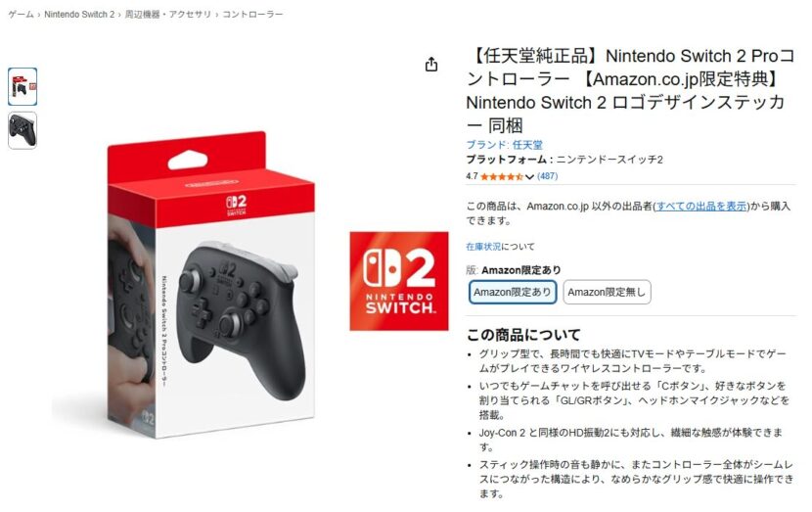812x512 pixels.
Task: Go to the 'Nintendo Switch 2' breadcrumb
Action: click(79, 15)
